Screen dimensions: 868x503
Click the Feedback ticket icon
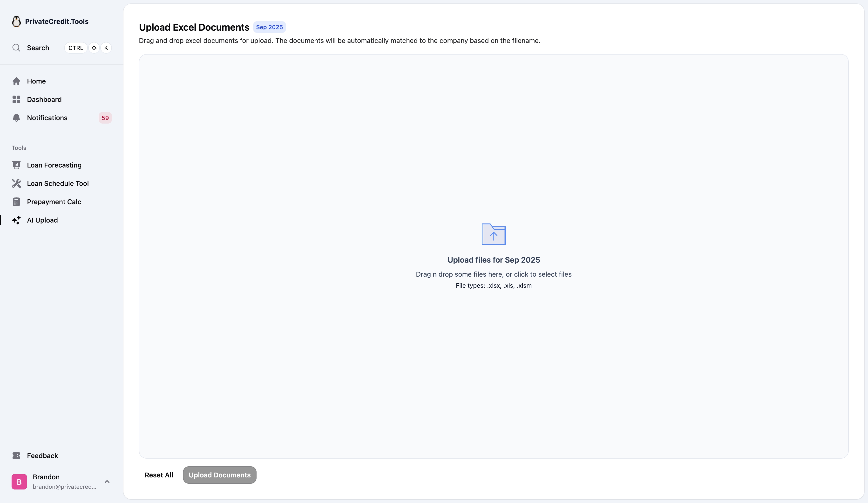16,456
